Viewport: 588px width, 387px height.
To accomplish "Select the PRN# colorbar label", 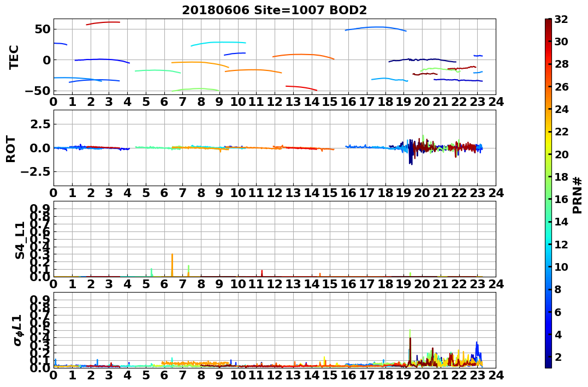I will click(577, 195).
